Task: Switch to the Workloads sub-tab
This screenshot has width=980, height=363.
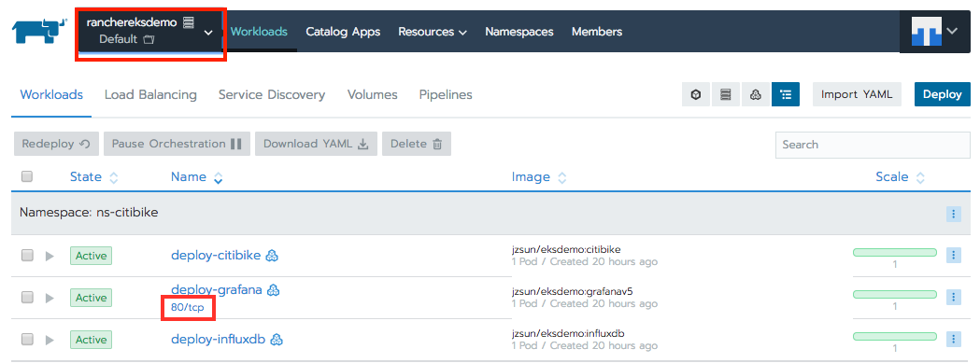Action: 51,95
